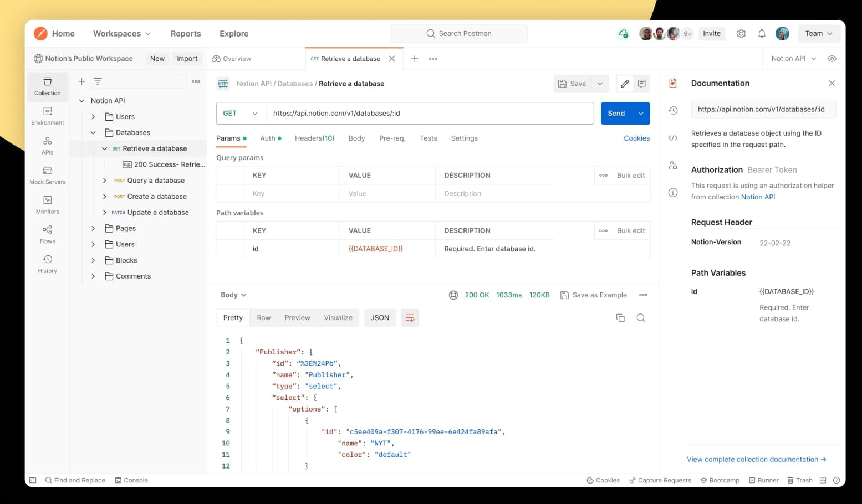This screenshot has width=862, height=504.
Task: Switch to the Headers(10) tab
Action: [314, 138]
